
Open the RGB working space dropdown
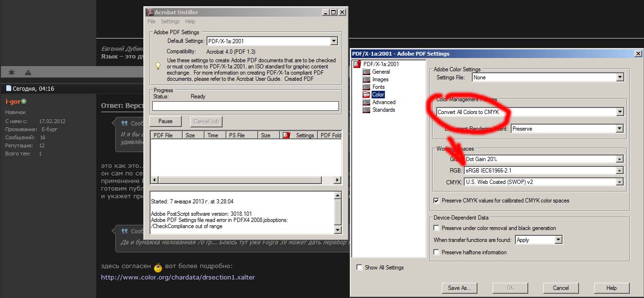click(620, 171)
